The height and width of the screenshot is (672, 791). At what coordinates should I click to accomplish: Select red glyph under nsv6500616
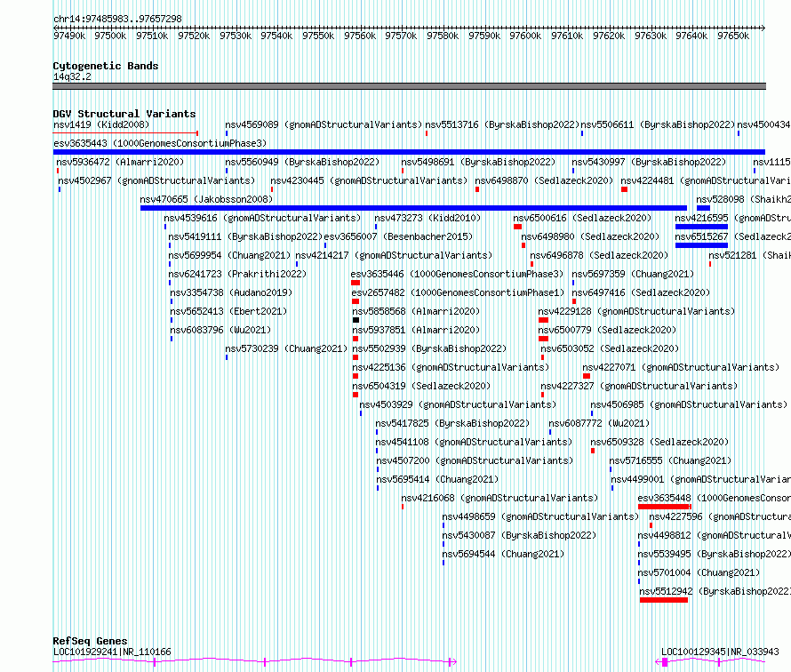tap(517, 227)
